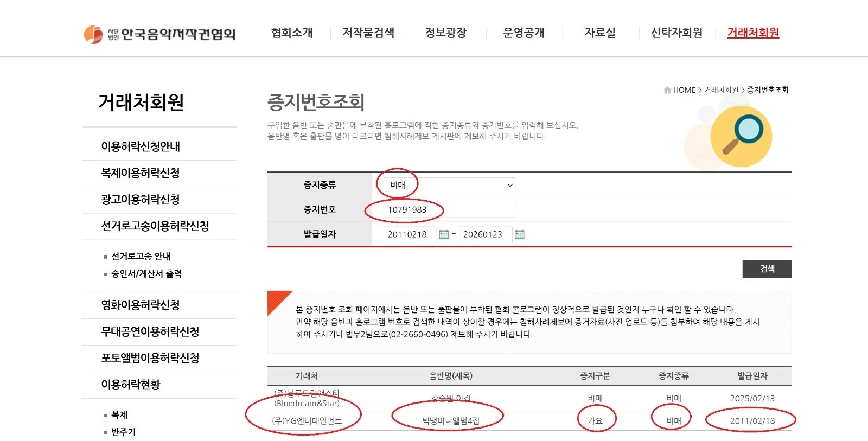Open the 자료실 menu
The height and width of the screenshot is (441, 868).
point(600,33)
